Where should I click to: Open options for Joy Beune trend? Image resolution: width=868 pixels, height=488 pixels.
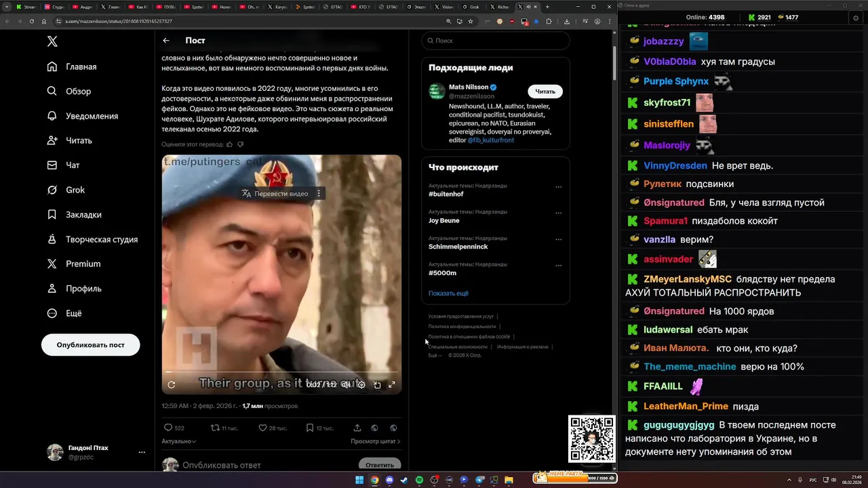point(558,213)
